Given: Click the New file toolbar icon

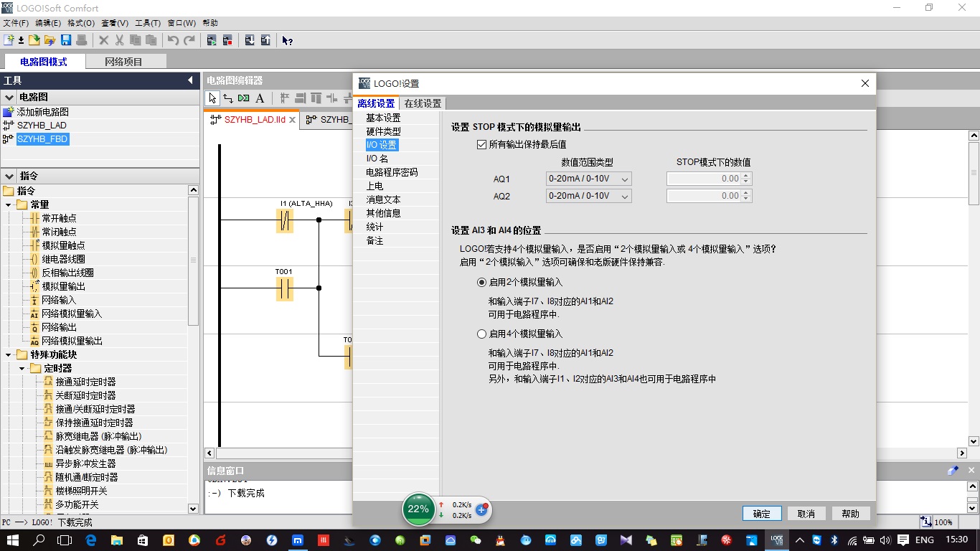Looking at the screenshot, I should click(9, 40).
